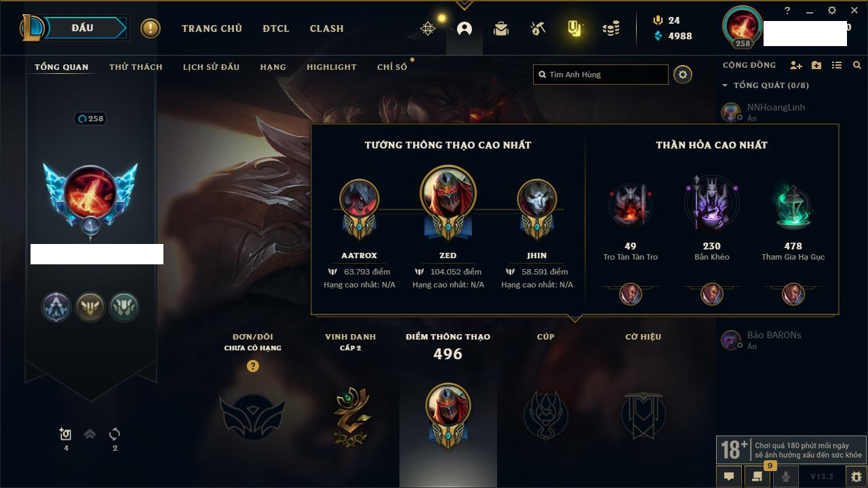Switch to the LỊCH SỬ ĐẤU tab

point(211,67)
